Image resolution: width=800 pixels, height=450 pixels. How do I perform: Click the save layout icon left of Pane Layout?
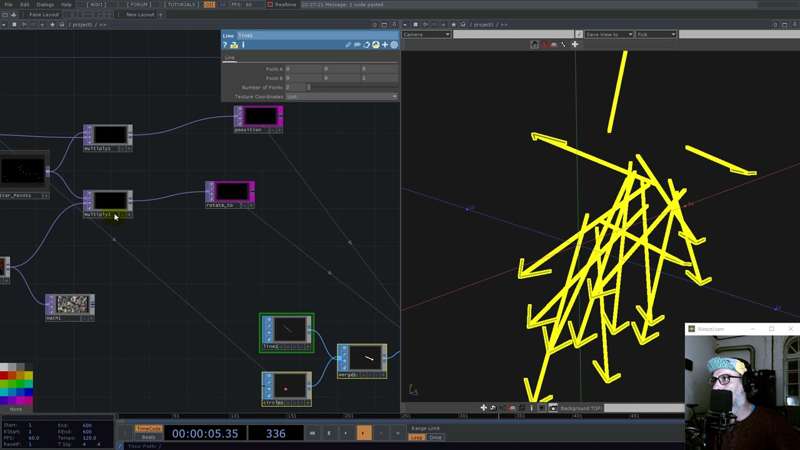pos(13,15)
